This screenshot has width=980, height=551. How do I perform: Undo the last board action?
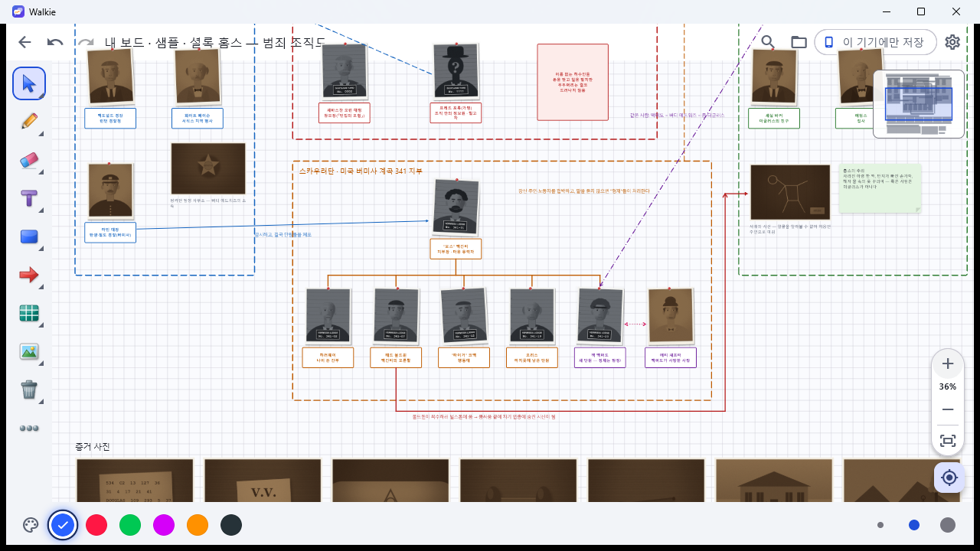[x=55, y=42]
